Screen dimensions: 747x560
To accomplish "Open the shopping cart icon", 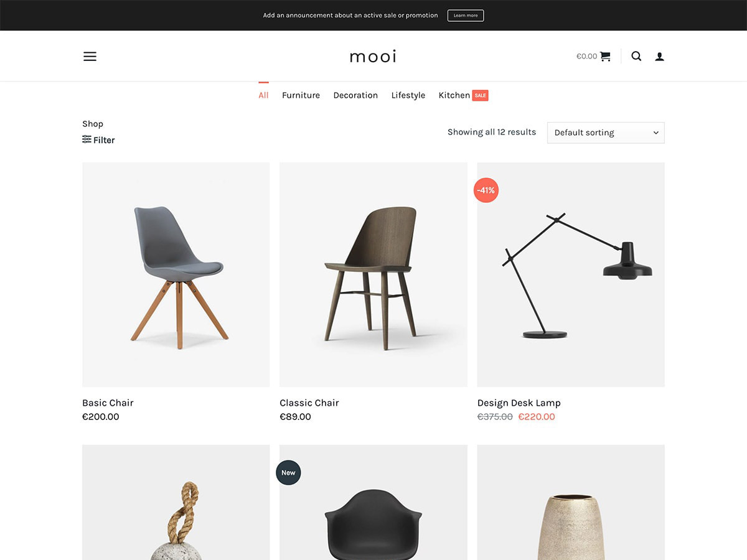I will coord(605,56).
